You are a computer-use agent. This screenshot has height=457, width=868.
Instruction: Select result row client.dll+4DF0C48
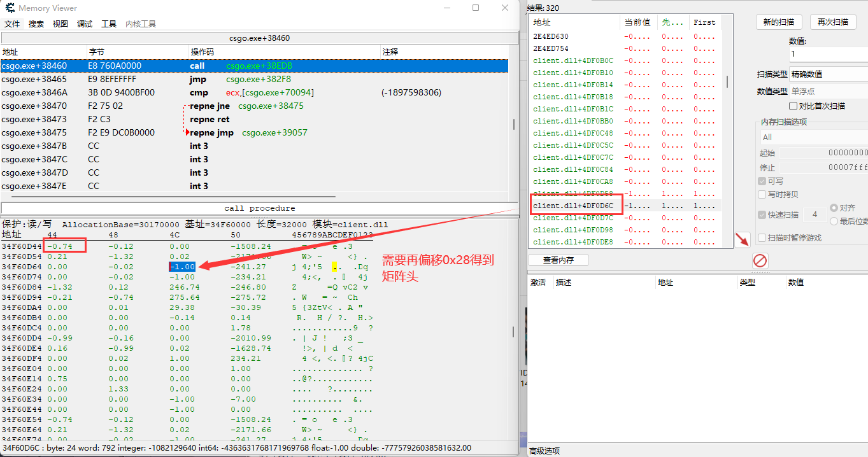coord(625,133)
